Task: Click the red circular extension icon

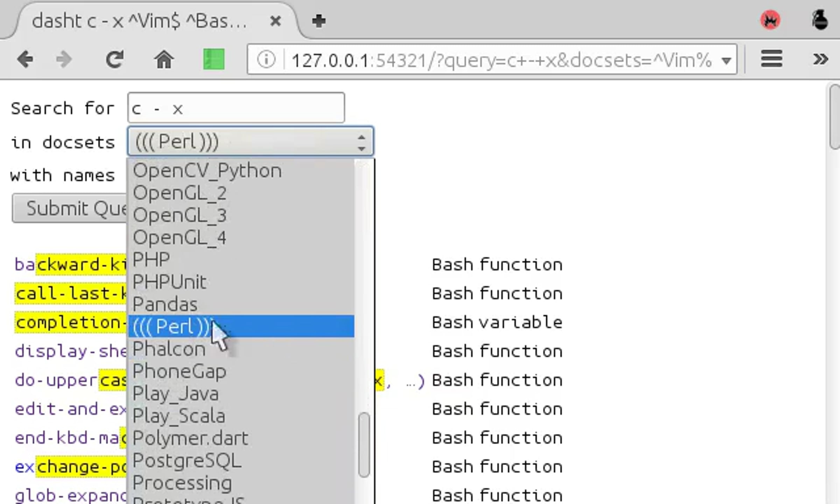Action: [x=770, y=20]
